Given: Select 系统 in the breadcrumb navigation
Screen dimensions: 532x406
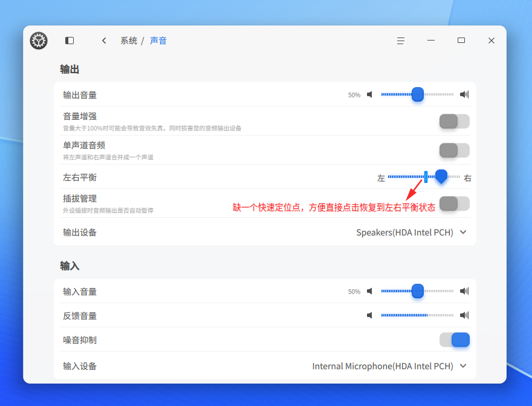Looking at the screenshot, I should 128,40.
